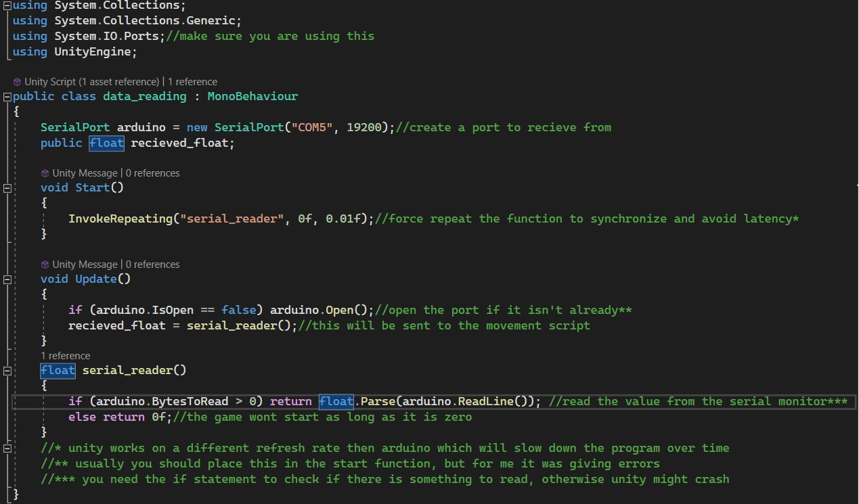Collapse the using directives block

point(7,5)
